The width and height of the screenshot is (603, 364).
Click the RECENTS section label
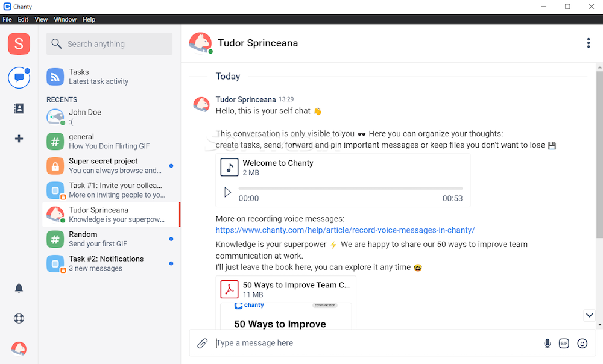pyautogui.click(x=62, y=99)
